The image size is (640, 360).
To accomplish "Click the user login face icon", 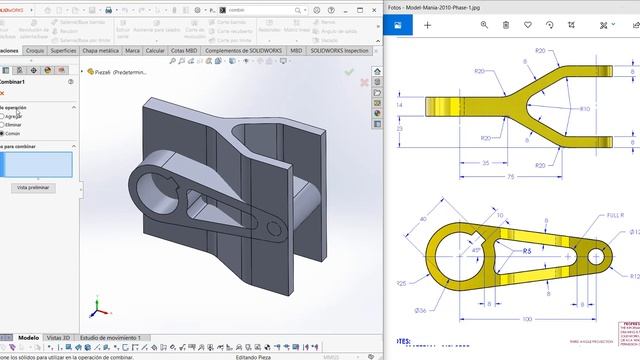I will pos(317,10).
